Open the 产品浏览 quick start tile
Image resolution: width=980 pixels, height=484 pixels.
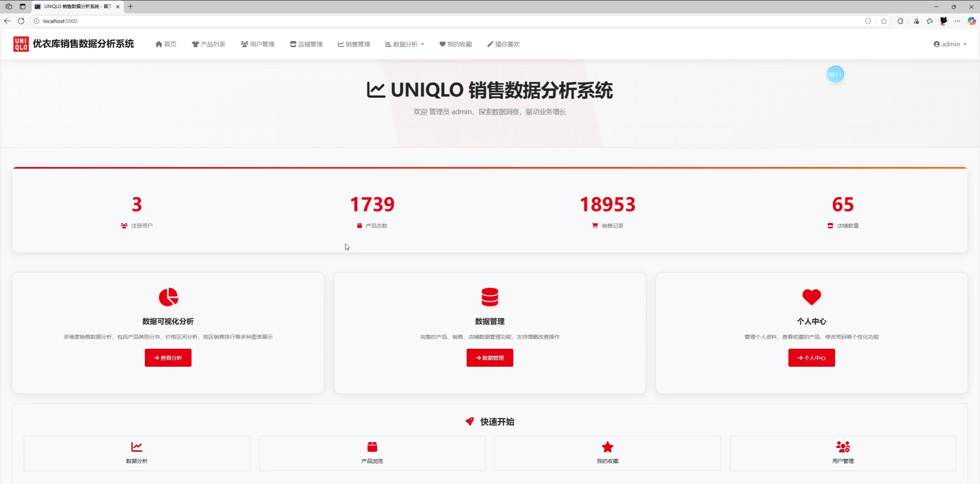[x=372, y=453]
